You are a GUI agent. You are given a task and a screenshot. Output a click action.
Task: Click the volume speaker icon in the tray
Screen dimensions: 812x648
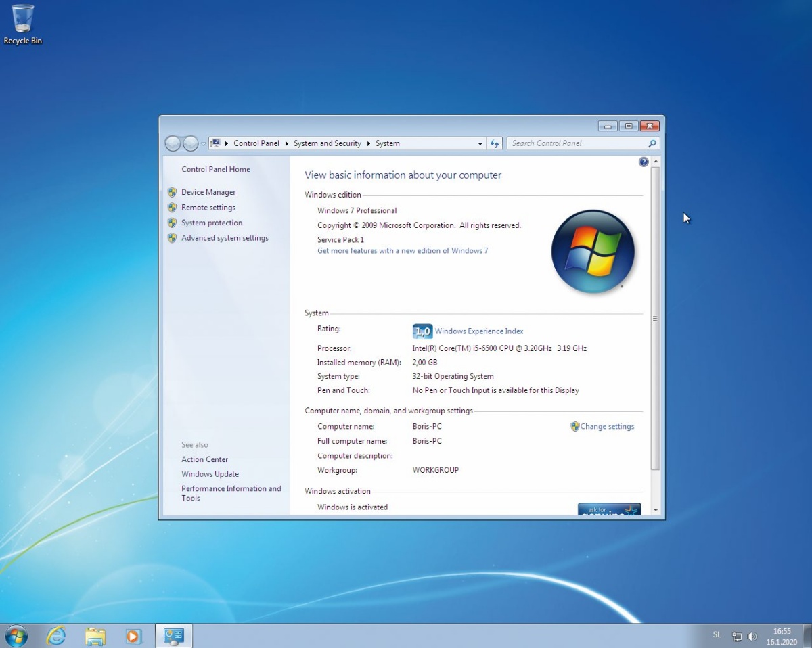pyautogui.click(x=752, y=637)
